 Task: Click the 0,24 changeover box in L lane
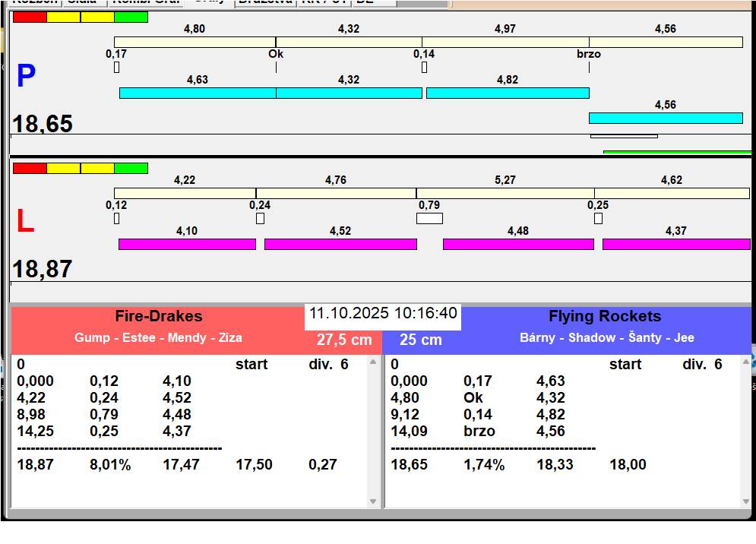(x=260, y=219)
